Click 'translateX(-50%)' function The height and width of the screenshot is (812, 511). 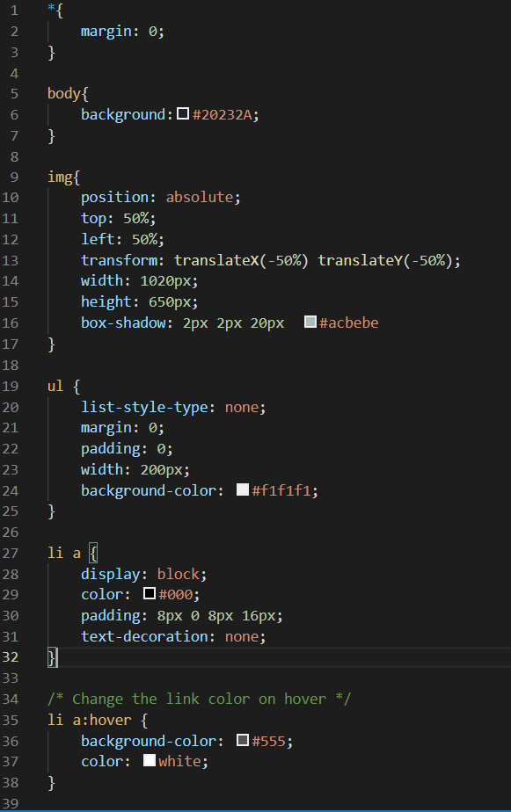[x=241, y=260]
